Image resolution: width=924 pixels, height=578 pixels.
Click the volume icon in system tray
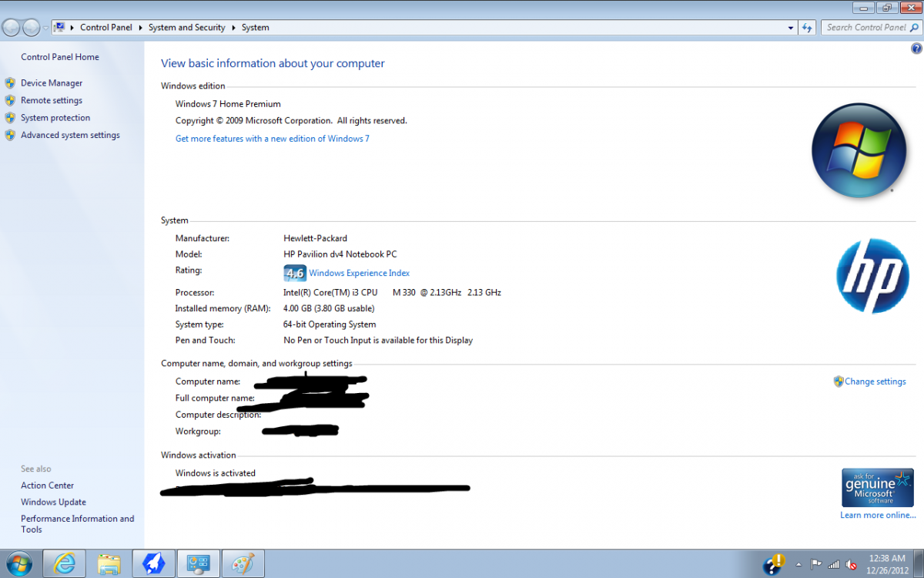pos(852,564)
